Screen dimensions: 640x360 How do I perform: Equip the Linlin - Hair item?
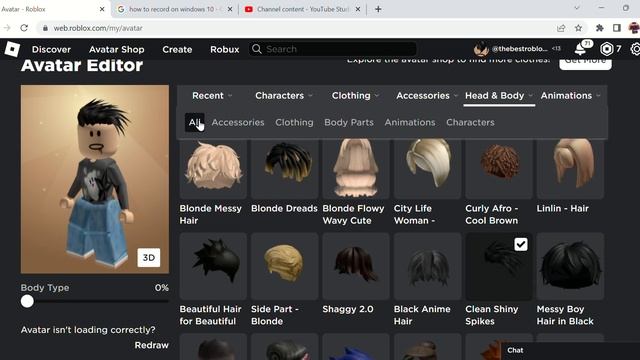point(570,168)
